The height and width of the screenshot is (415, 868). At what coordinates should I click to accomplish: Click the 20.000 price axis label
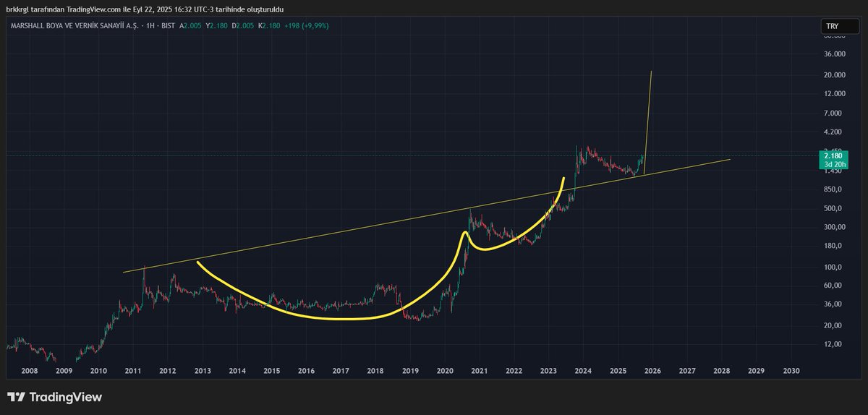click(x=834, y=74)
